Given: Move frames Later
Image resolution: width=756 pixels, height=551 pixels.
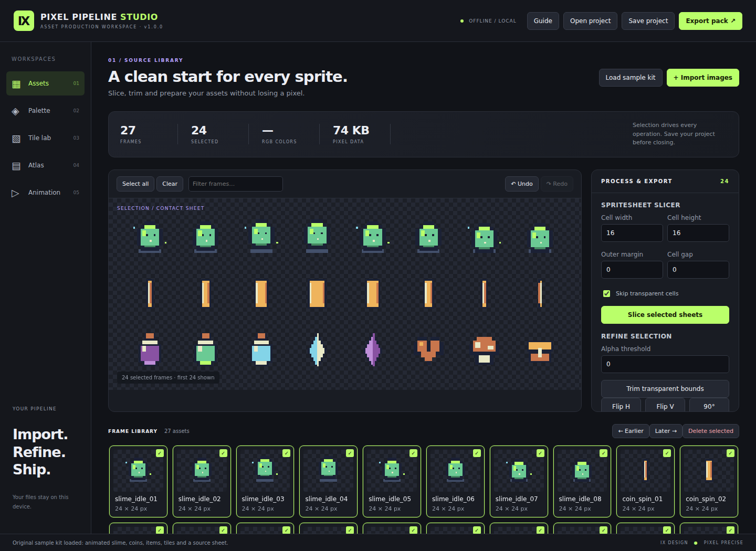Looking at the screenshot, I should click(x=666, y=431).
